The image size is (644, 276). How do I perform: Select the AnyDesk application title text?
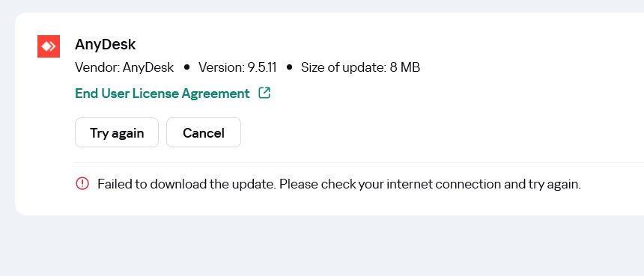[105, 44]
